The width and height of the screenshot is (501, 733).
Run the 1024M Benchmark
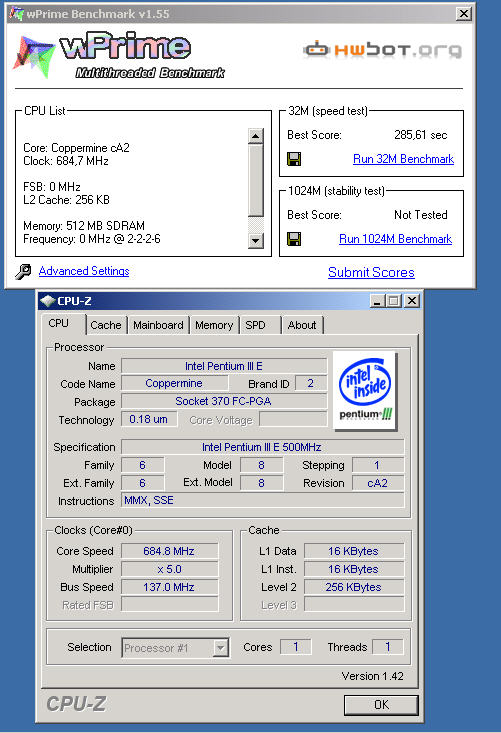[x=395, y=239]
